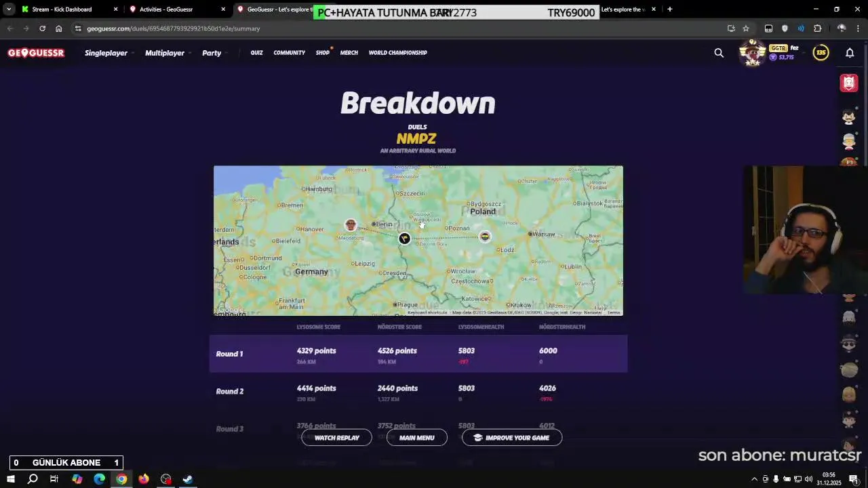Open the clock showing 03:56
This screenshot has width=868, height=488.
click(x=829, y=479)
